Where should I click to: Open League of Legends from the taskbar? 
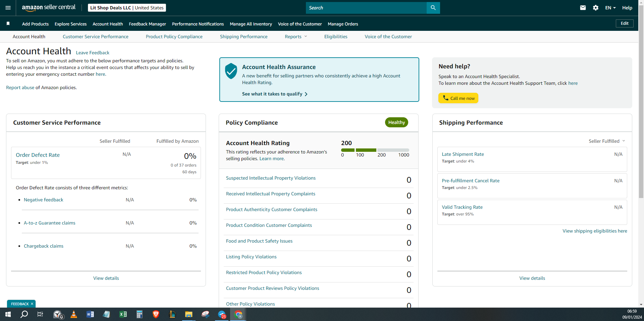coord(172,314)
